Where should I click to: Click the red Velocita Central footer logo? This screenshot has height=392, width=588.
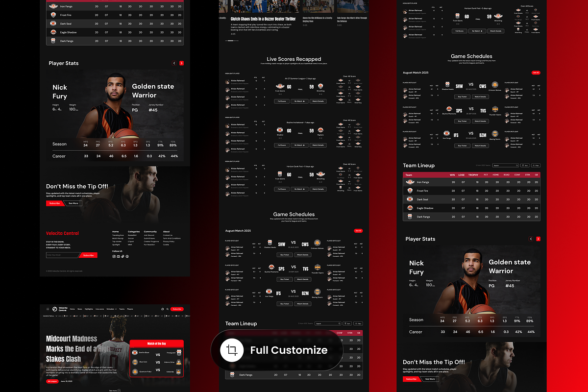[x=62, y=233]
